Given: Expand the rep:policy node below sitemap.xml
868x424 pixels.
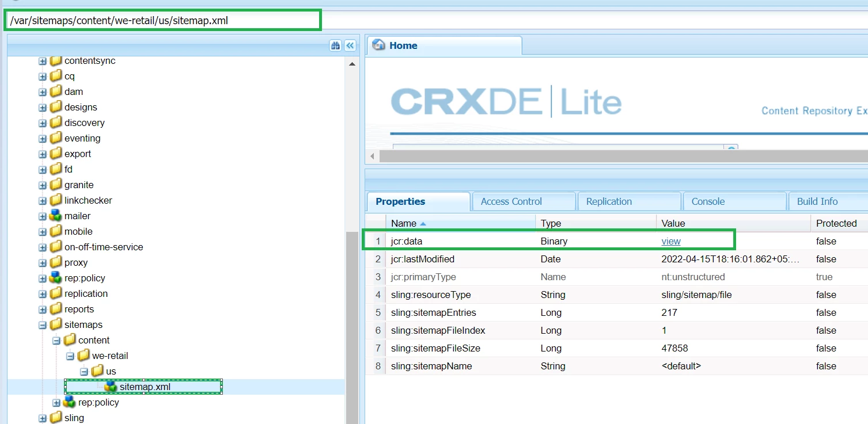Looking at the screenshot, I should tap(56, 403).
